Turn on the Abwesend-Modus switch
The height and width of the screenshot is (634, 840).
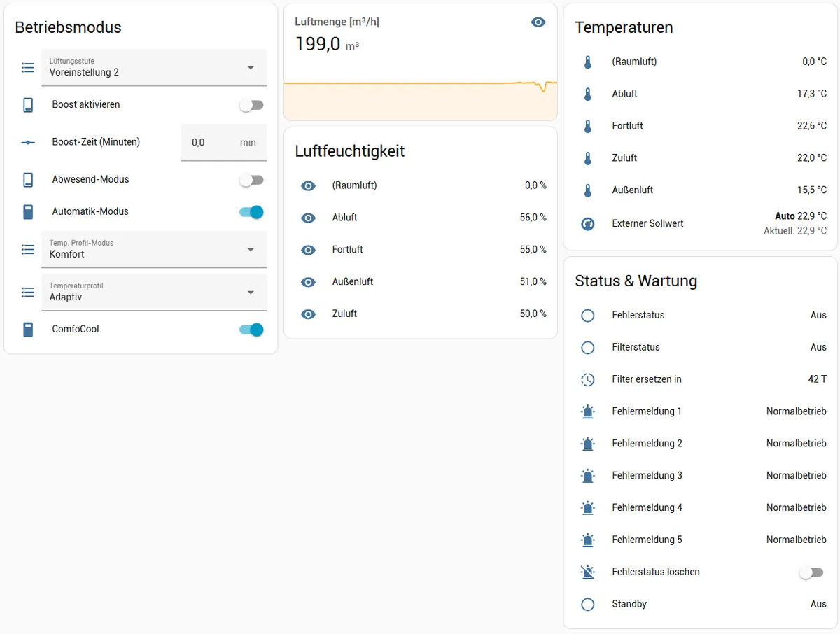(251, 180)
